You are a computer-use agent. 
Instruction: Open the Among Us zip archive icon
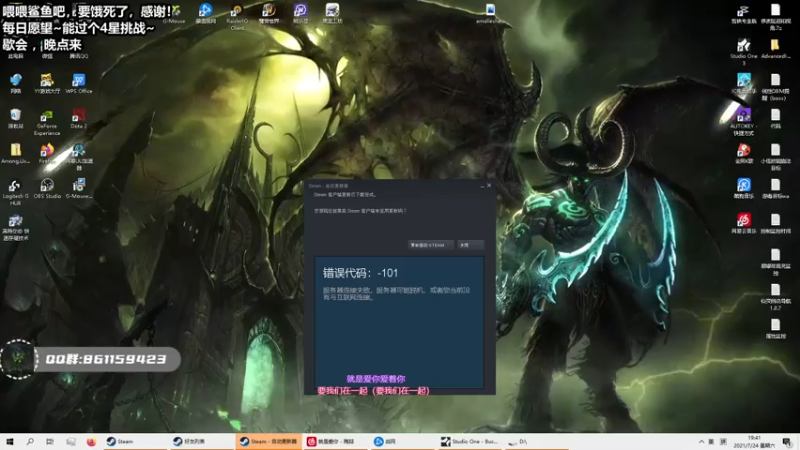click(x=15, y=153)
